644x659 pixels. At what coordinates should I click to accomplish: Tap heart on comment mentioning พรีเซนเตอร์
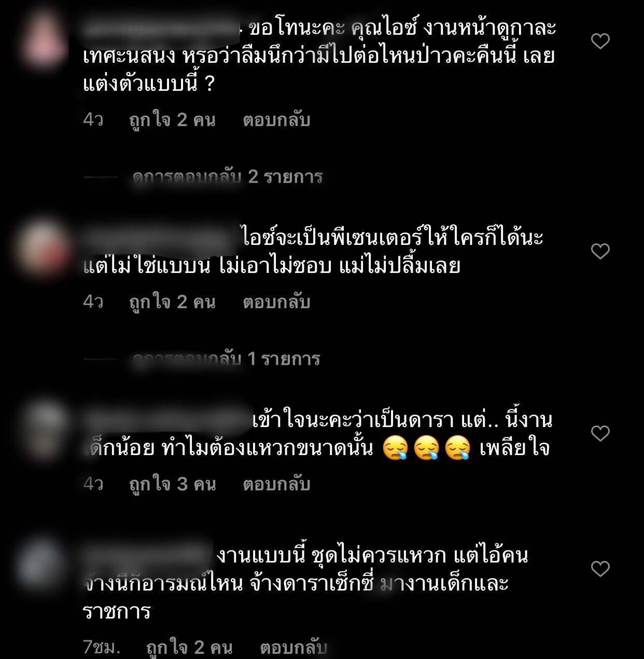(x=600, y=251)
